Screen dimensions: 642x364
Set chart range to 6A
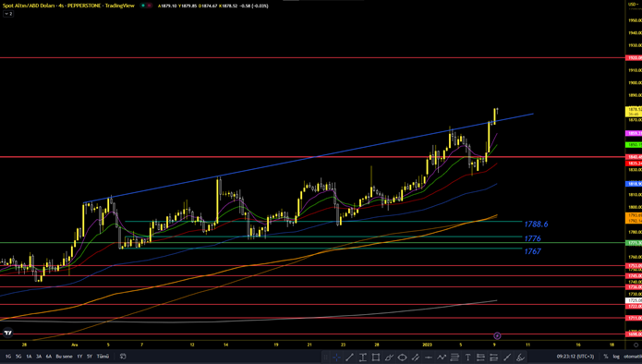pos(49,357)
